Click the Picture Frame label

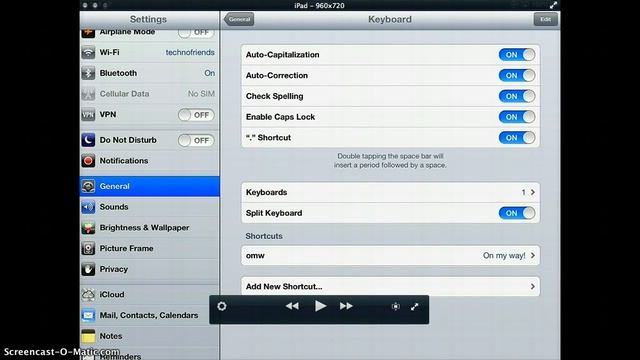[x=127, y=248]
